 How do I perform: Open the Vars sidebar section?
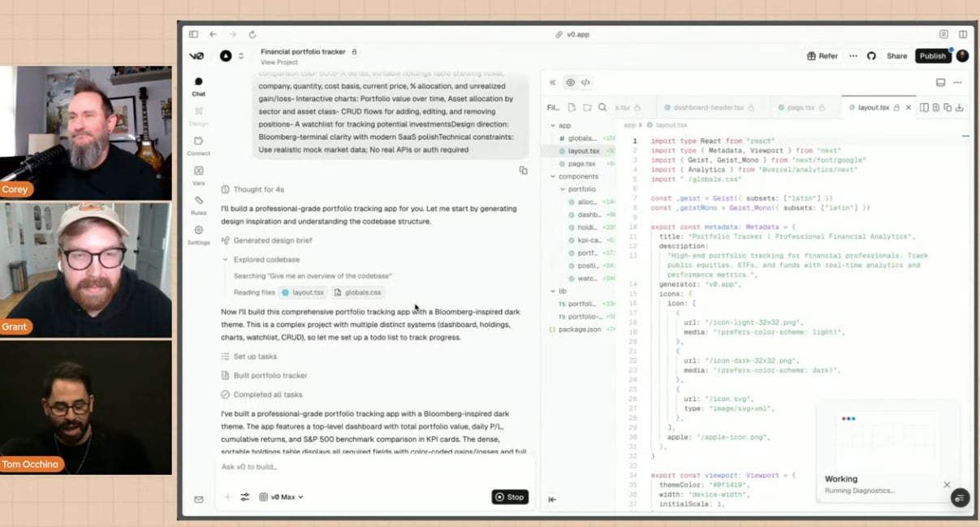tap(198, 175)
